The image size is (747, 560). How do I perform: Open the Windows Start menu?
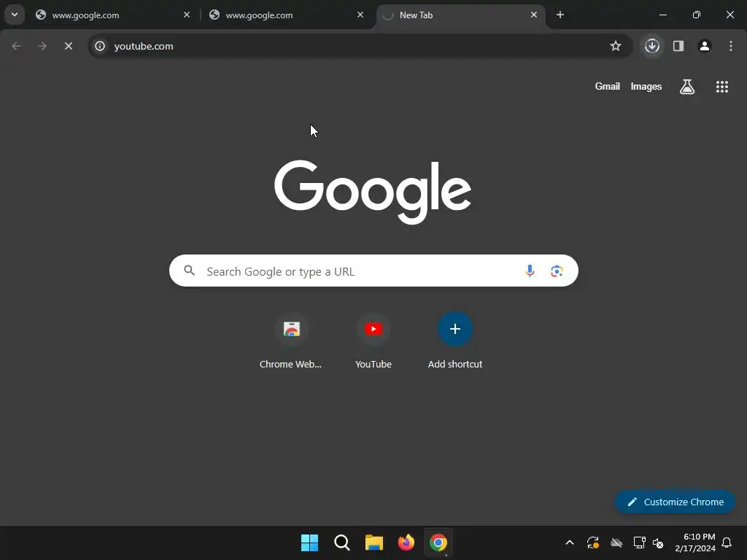(309, 542)
